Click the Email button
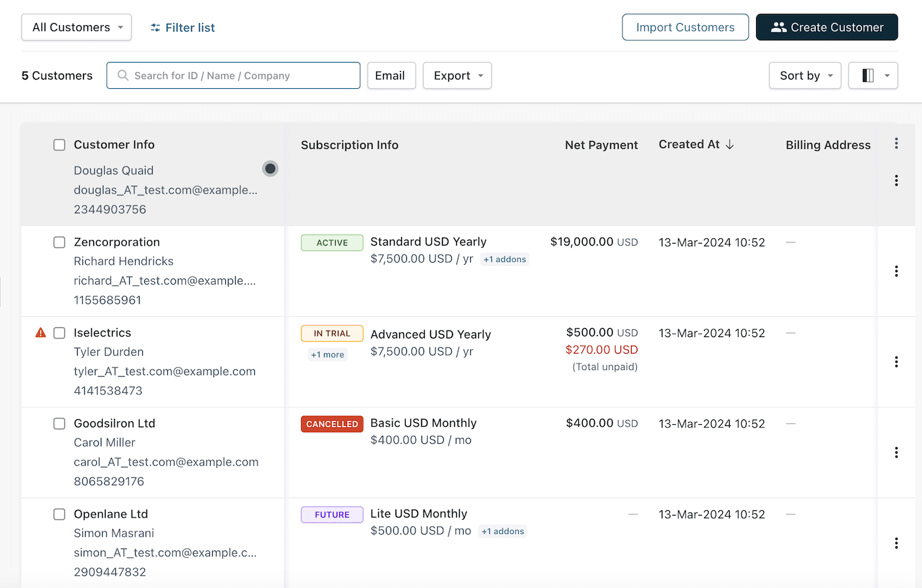The width and height of the screenshot is (922, 588). click(x=391, y=75)
